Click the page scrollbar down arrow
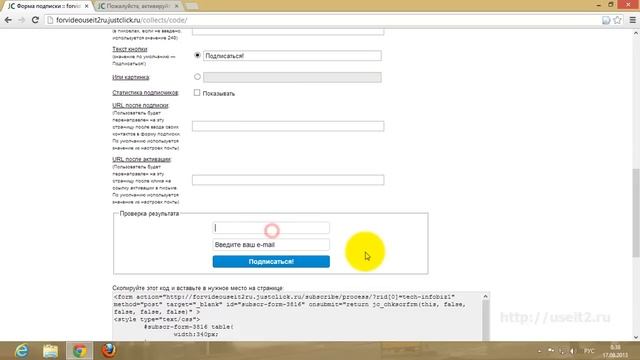 [636, 338]
